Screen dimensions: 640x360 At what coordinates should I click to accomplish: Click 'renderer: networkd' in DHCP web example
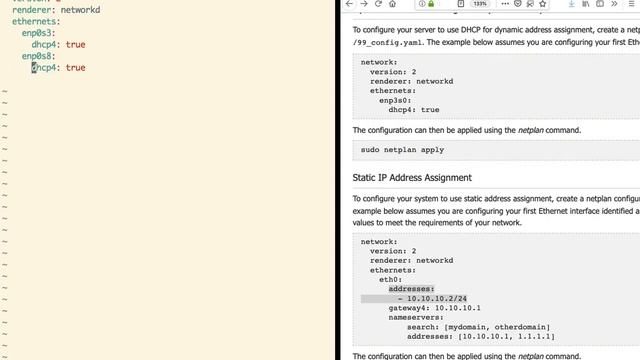point(411,81)
